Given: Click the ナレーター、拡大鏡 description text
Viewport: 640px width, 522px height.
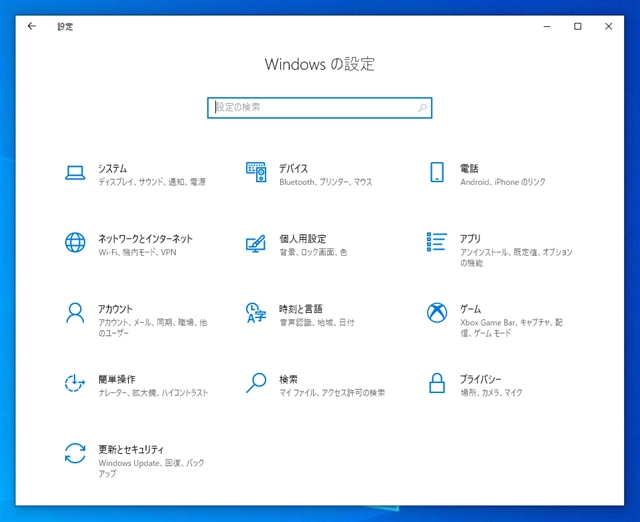Looking at the screenshot, I should pos(153,393).
